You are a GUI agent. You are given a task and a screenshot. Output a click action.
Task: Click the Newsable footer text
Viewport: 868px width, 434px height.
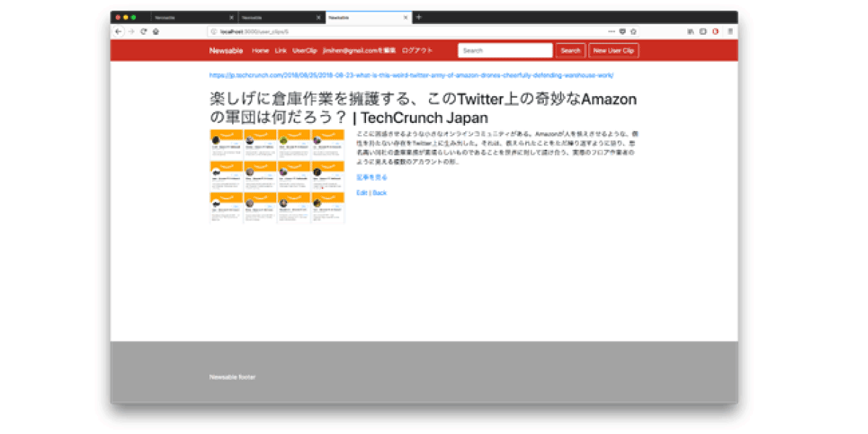point(232,377)
